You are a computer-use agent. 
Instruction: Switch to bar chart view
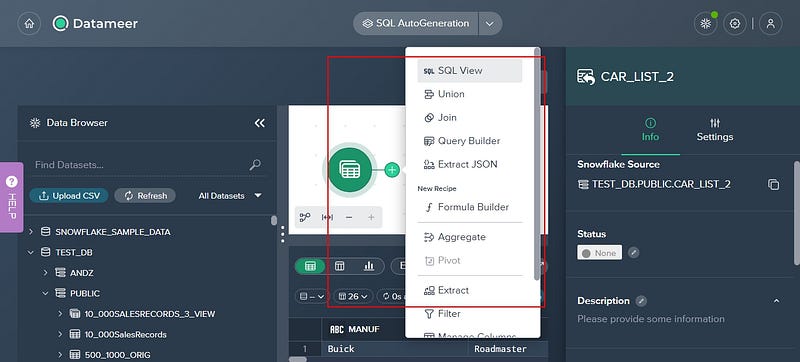pos(368,266)
